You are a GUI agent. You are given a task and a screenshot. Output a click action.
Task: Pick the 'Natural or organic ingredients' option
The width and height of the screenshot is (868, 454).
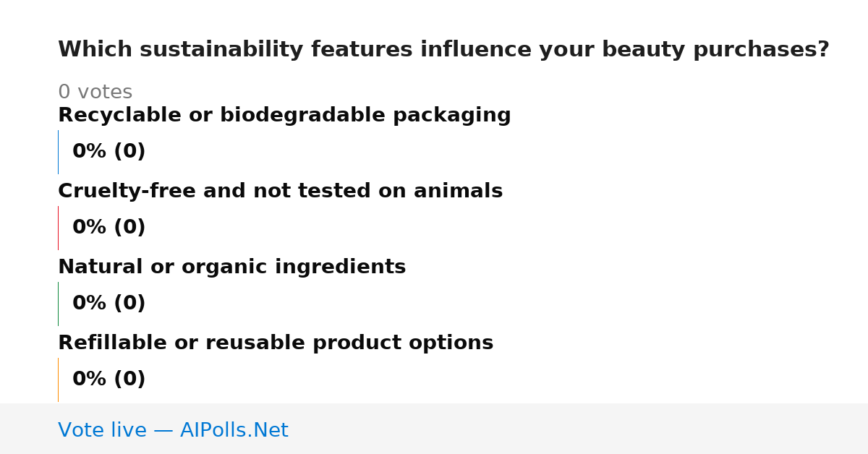pos(231,267)
